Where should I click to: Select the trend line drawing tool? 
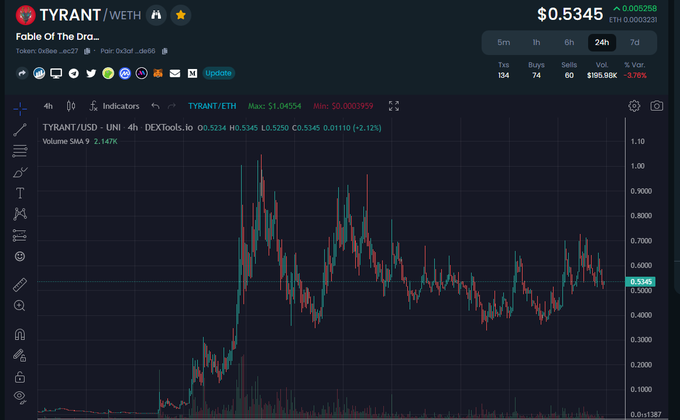coord(20,130)
